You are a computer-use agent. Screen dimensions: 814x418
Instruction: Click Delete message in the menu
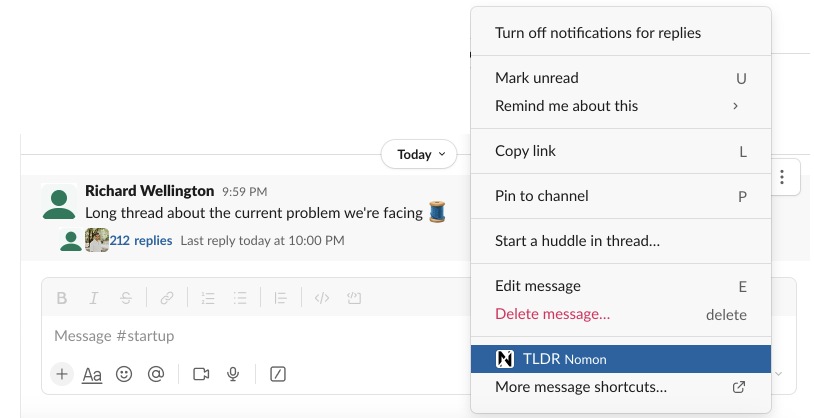tap(552, 315)
